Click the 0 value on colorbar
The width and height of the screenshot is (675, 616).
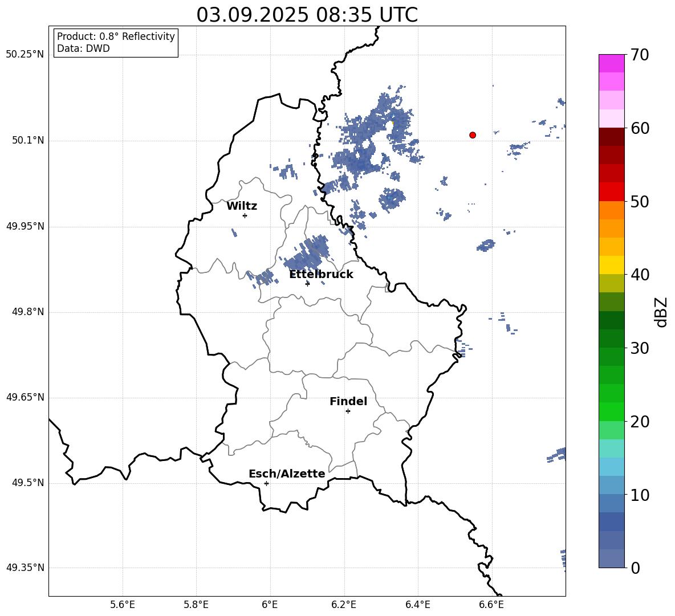(636, 568)
